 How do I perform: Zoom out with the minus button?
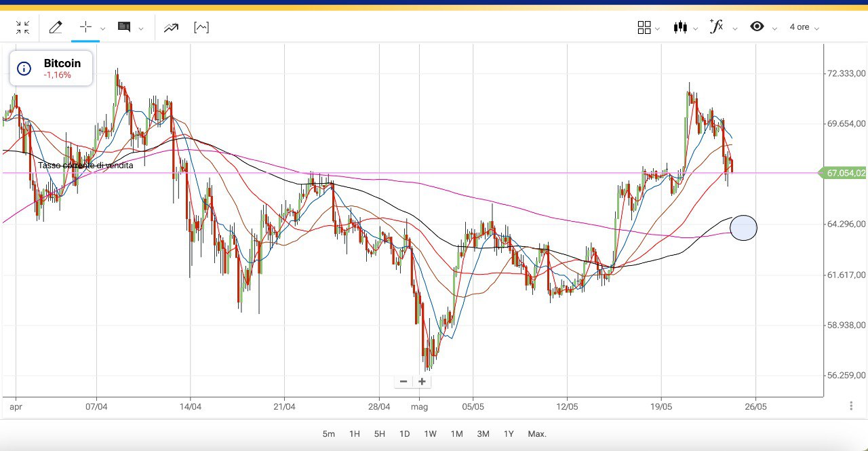tap(403, 382)
